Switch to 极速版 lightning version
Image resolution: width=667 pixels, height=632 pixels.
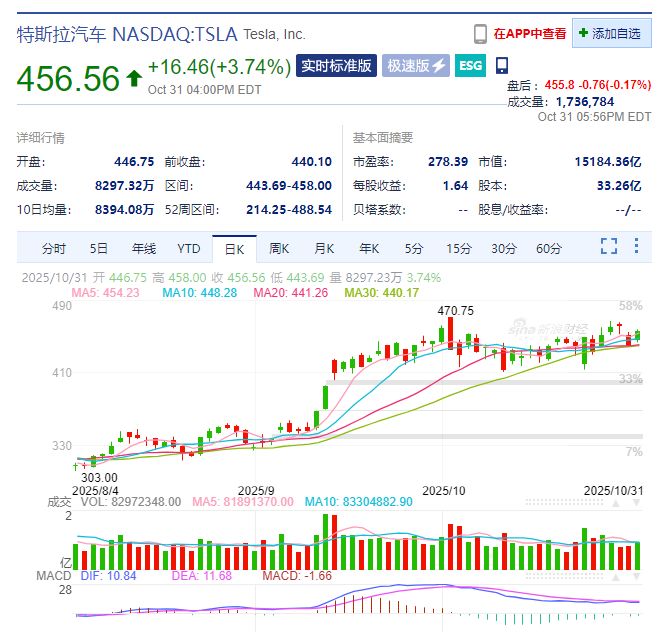click(x=415, y=66)
